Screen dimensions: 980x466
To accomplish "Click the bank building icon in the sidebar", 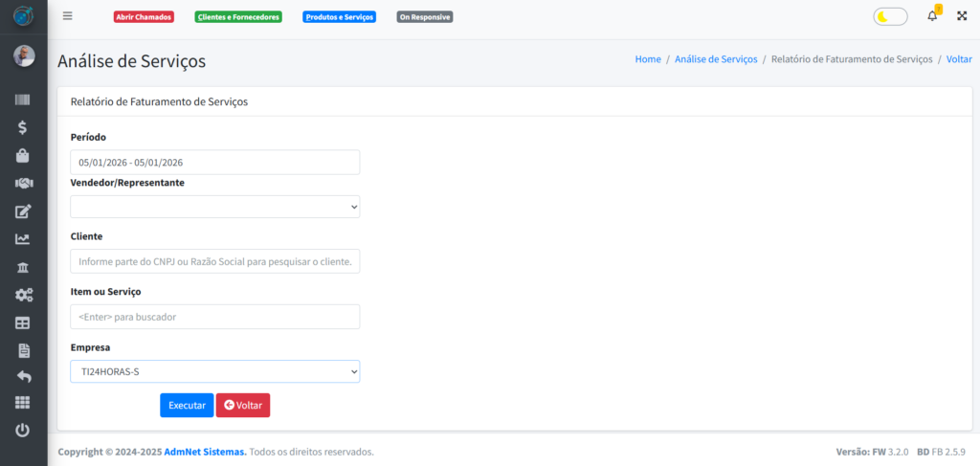I will 23,267.
